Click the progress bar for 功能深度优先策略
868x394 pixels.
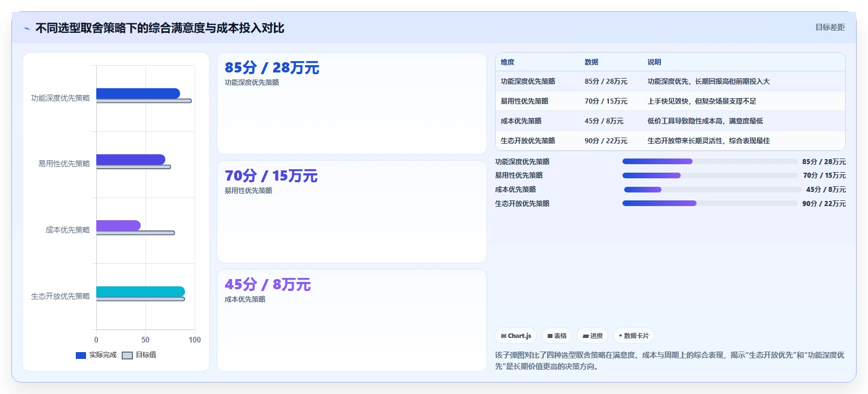click(710, 161)
